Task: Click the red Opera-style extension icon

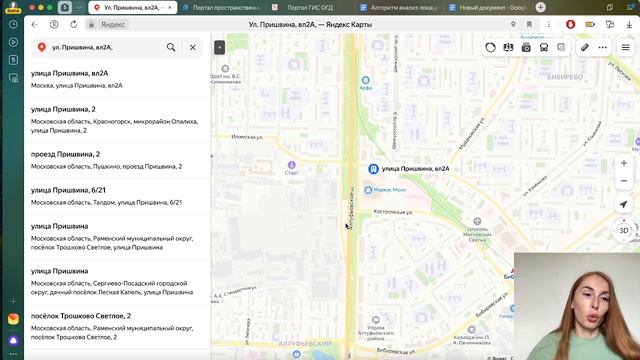Action: (x=571, y=24)
